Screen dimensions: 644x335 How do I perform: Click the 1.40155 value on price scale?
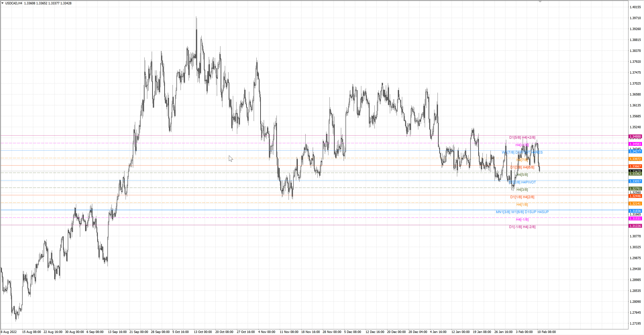(x=635, y=7)
